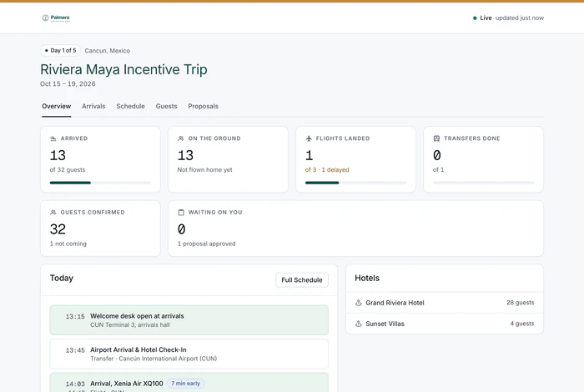Click the Arrived landing-plane icon
This screenshot has height=392, width=584.
tap(53, 138)
